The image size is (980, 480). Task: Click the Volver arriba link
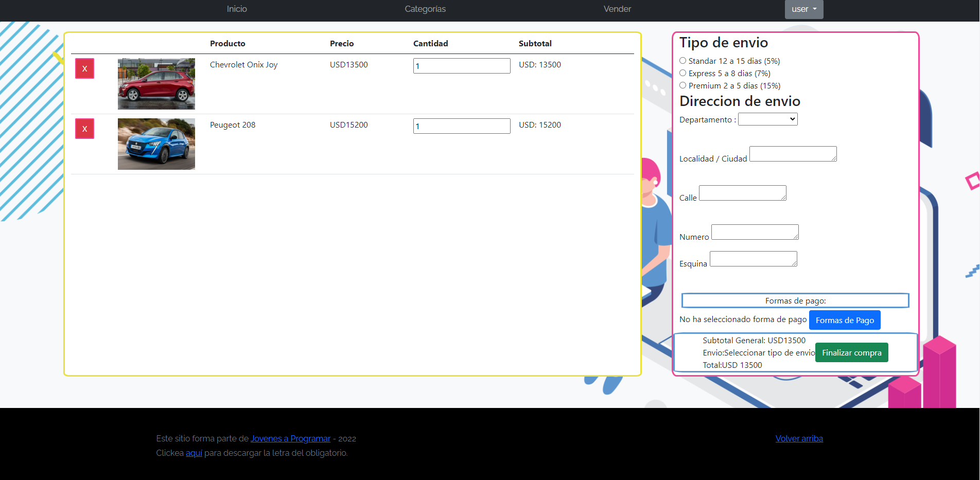pyautogui.click(x=799, y=438)
